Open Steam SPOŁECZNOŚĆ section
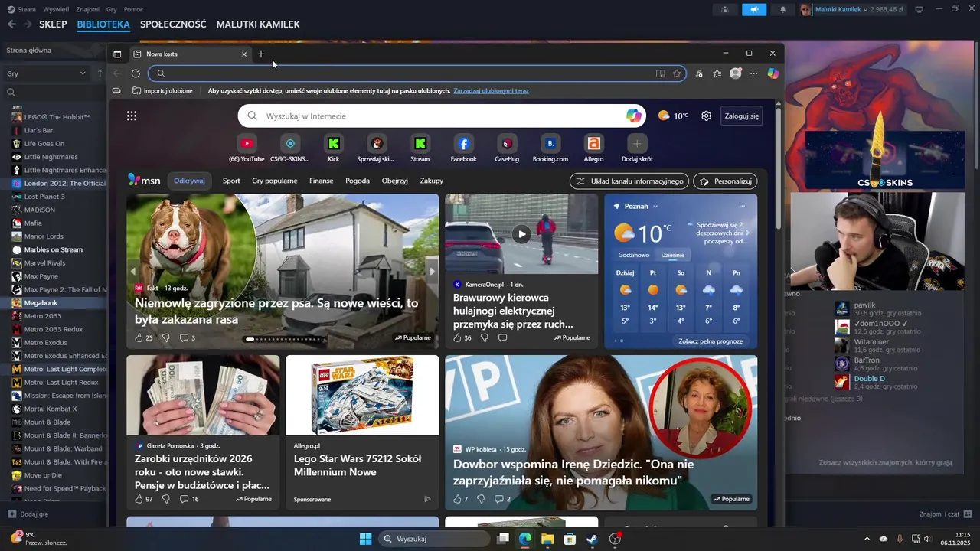The image size is (980, 551). tap(173, 24)
